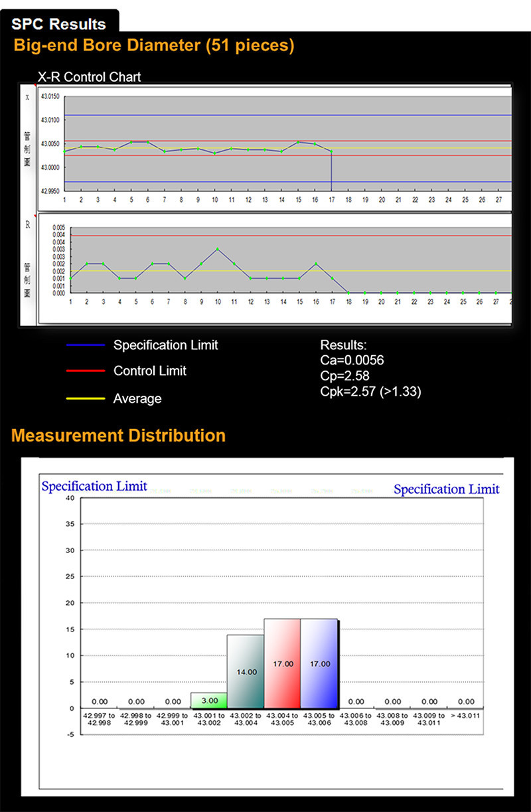Click the R chart peak point at sample 10
Image resolution: width=531 pixels, height=812 pixels.
click(x=217, y=249)
